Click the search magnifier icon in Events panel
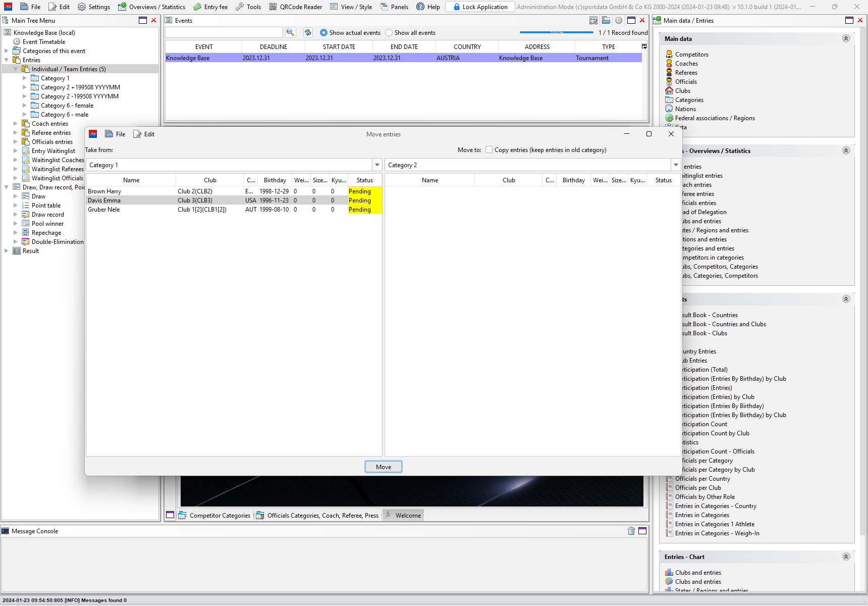The width and height of the screenshot is (868, 606). [x=290, y=32]
